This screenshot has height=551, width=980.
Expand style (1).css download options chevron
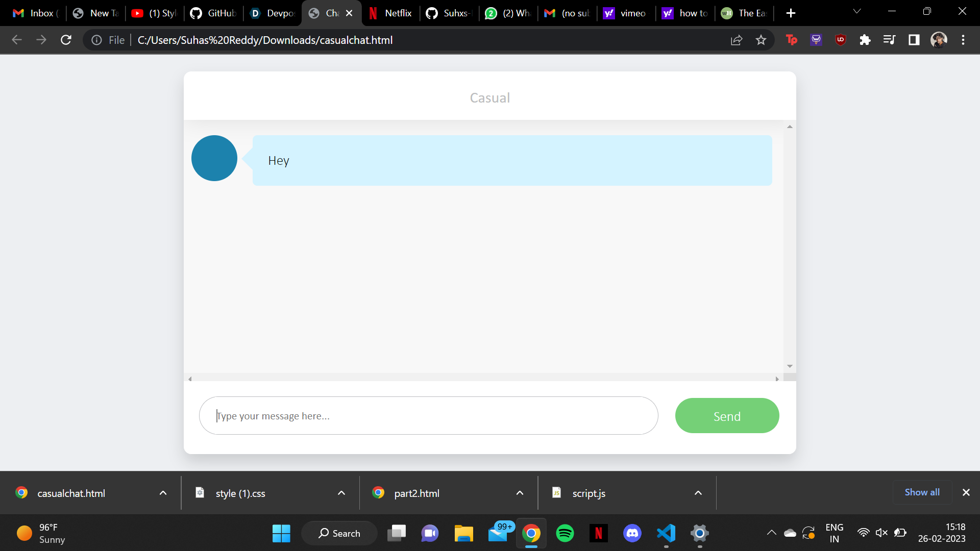pos(341,493)
